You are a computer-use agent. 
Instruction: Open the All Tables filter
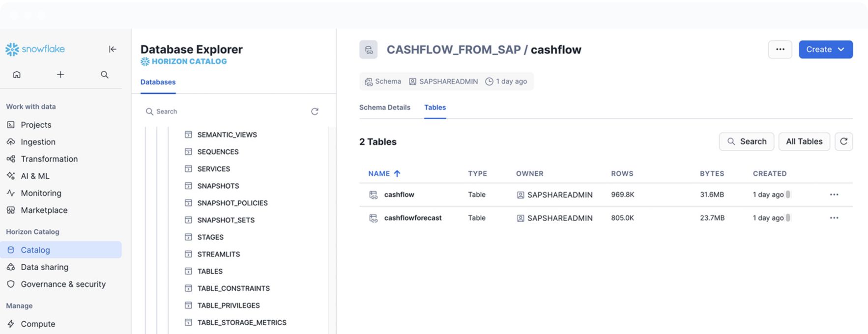click(804, 141)
